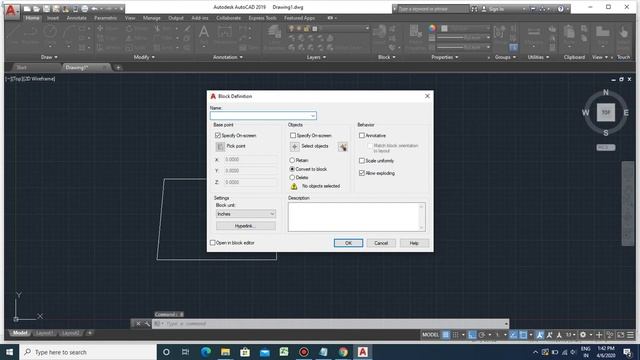This screenshot has width=640, height=360.
Task: Click the Move tool icon in the Modify panel
Action: click(x=100, y=29)
